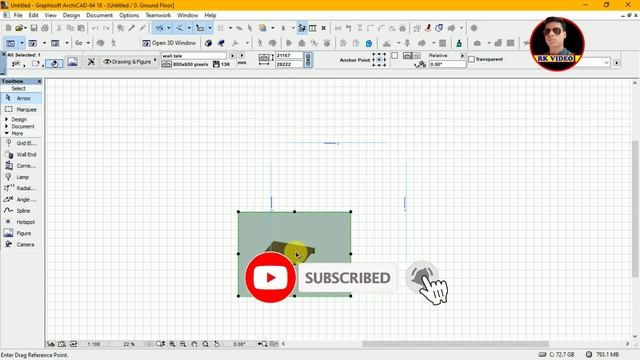Select the Hotspot tool
The width and height of the screenshot is (640, 360).
point(21,222)
